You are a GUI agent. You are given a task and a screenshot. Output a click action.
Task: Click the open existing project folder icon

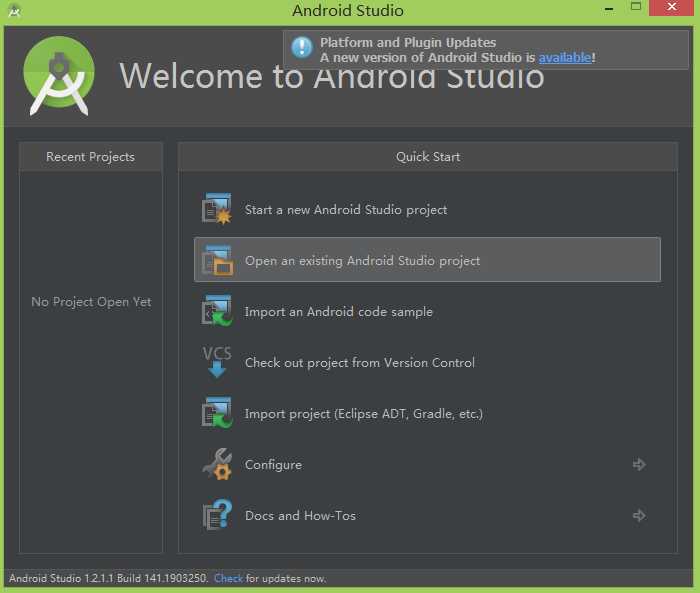[x=217, y=260]
